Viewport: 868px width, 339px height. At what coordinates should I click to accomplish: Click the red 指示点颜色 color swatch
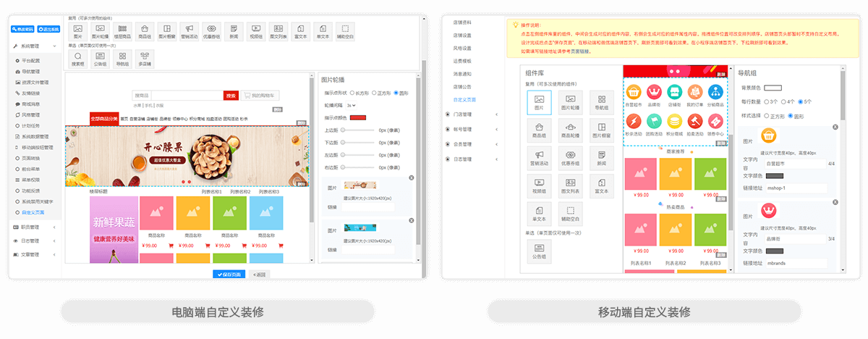click(357, 117)
